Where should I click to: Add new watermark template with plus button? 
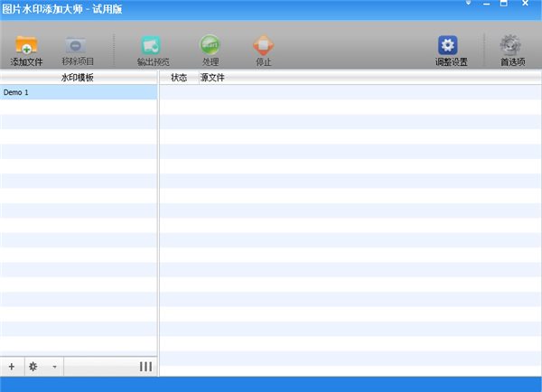pyautogui.click(x=12, y=367)
